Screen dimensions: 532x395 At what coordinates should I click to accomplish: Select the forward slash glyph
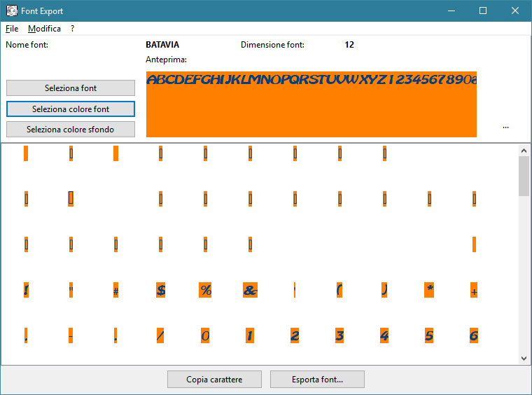click(160, 335)
